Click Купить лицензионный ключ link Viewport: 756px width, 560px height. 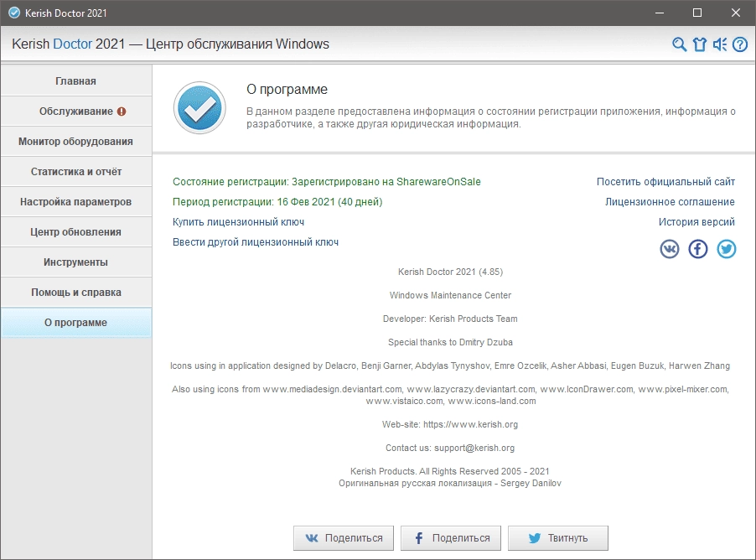tap(238, 222)
